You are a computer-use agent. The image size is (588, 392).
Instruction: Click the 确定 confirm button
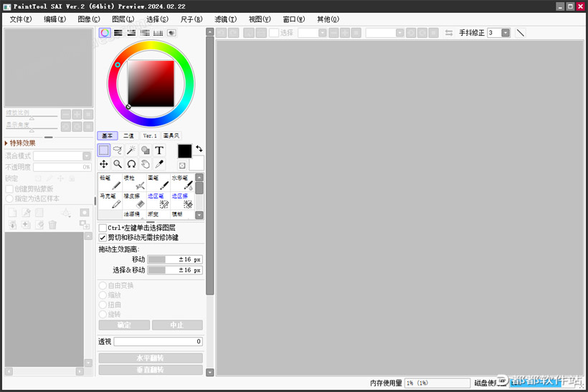(x=124, y=325)
